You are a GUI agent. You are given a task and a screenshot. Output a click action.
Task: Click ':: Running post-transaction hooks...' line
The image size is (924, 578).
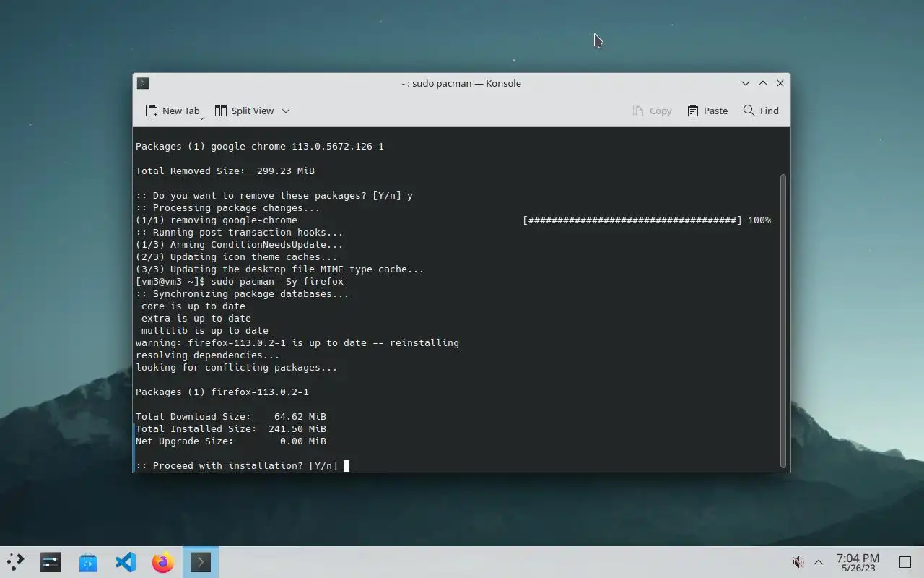coord(240,232)
